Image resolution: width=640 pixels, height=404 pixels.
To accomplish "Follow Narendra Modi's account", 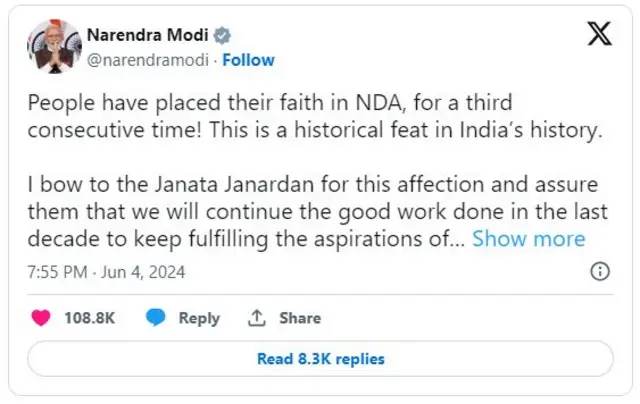I will coord(248,60).
